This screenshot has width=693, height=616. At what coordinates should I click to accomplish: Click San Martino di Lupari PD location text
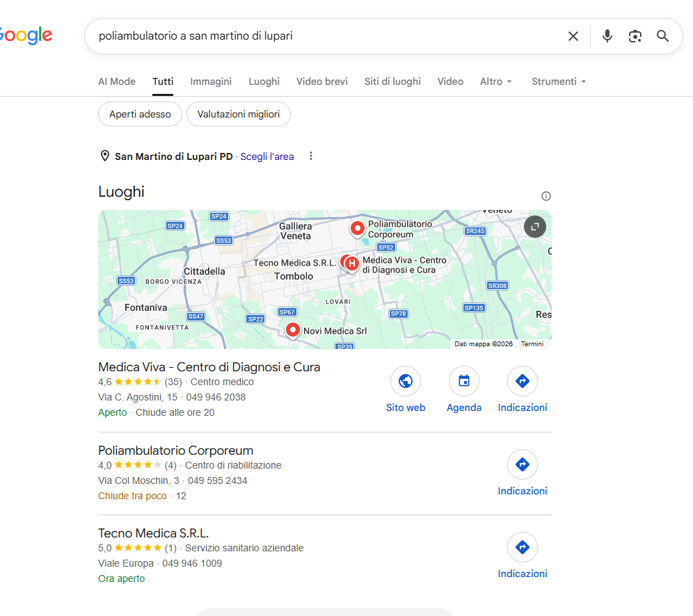(x=174, y=156)
